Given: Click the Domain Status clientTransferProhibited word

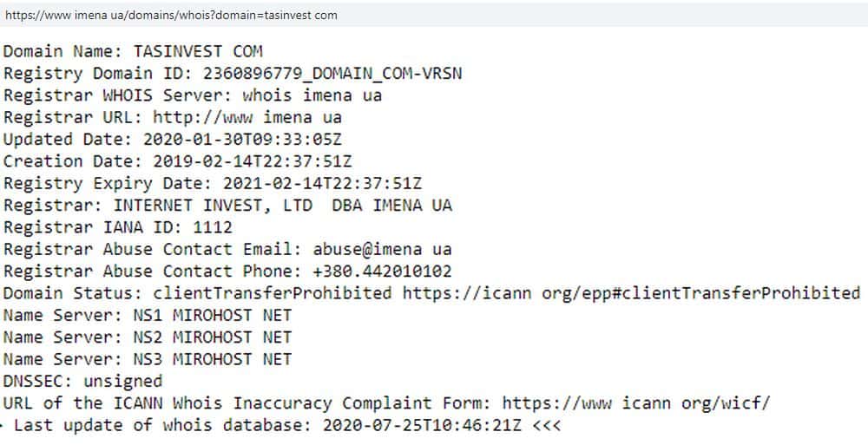Looking at the screenshot, I should coord(272,292).
